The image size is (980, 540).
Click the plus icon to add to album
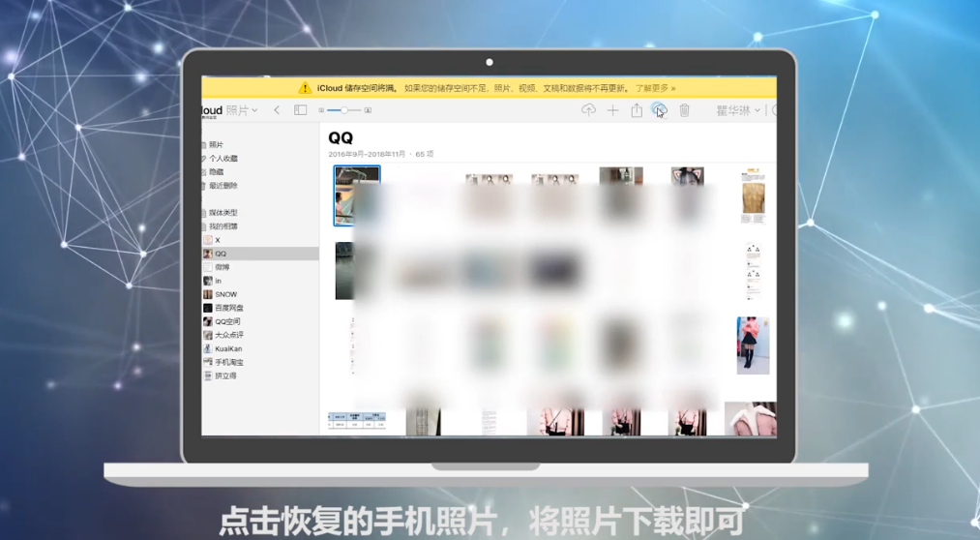(612, 110)
